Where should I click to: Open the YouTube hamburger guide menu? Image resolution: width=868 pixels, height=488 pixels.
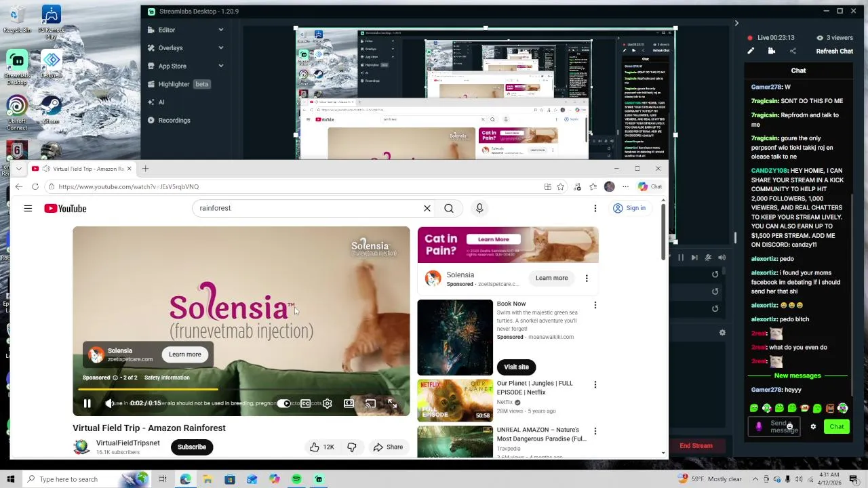(28, 208)
